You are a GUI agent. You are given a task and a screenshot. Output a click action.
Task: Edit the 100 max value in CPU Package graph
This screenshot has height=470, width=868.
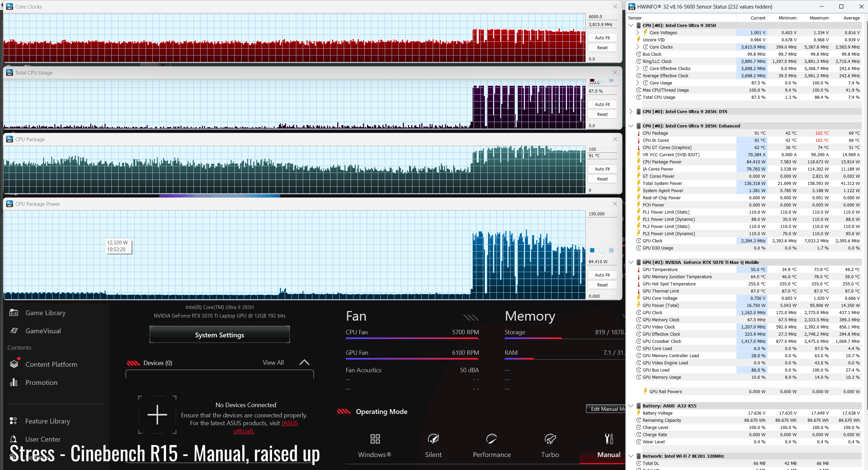[602, 149]
